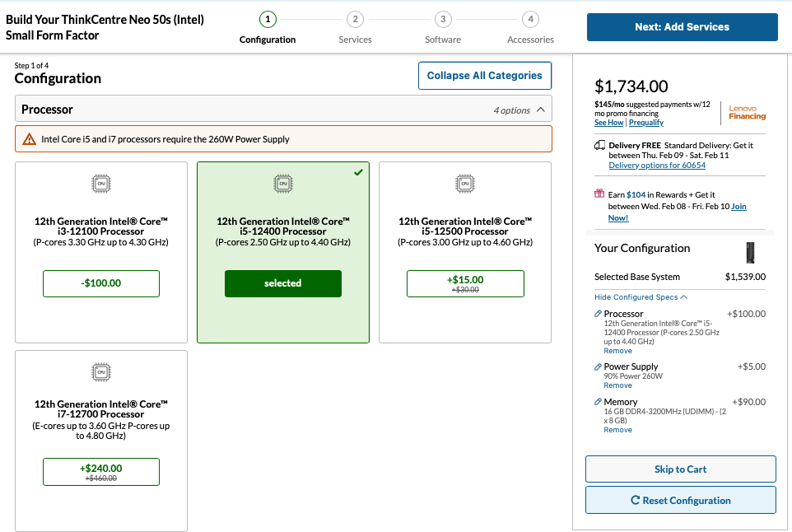This screenshot has height=532, width=792.
Task: Click the edit pencil beside Power Supply
Action: point(598,366)
